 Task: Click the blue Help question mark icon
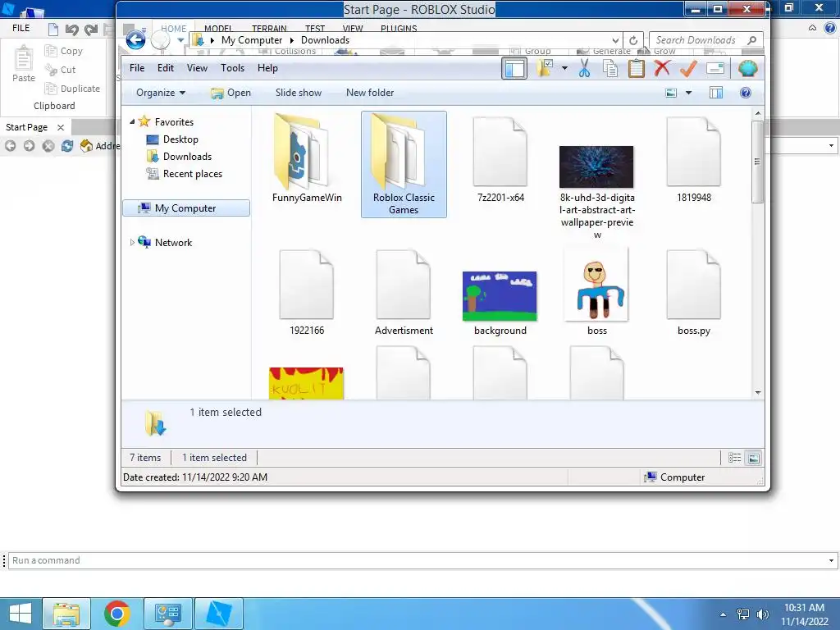(x=745, y=93)
